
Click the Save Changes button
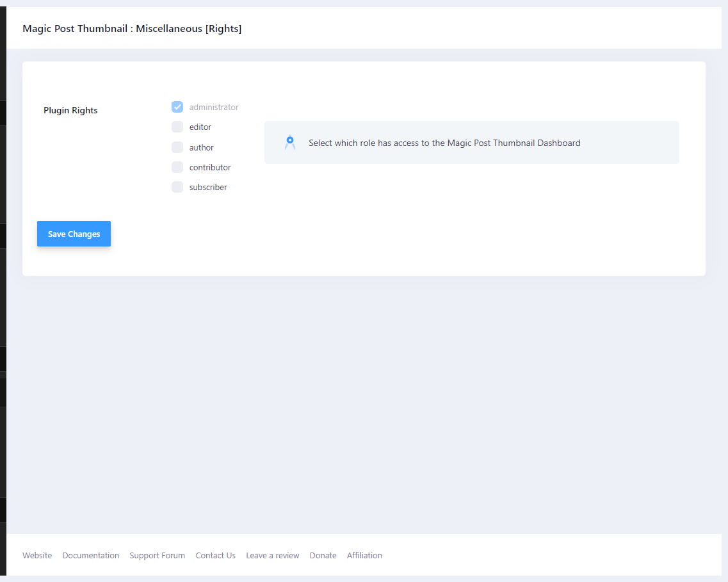[x=74, y=234]
